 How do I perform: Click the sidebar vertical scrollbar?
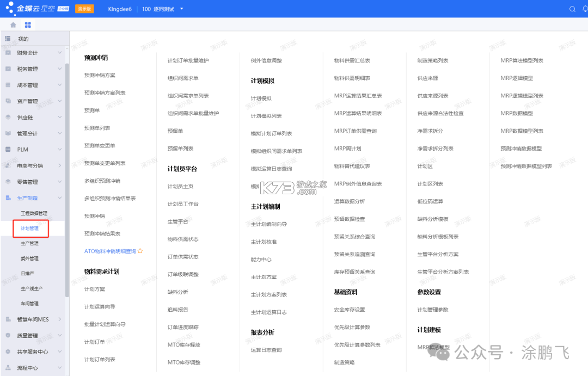[67, 180]
